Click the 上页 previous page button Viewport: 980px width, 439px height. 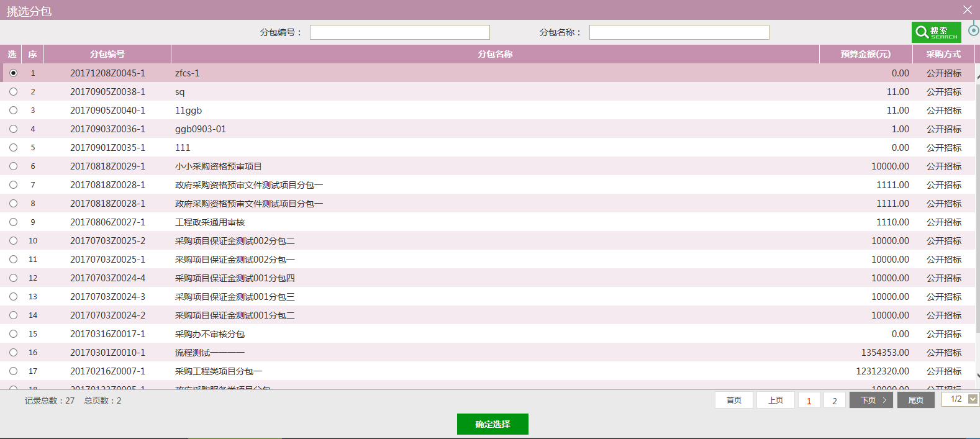point(775,401)
